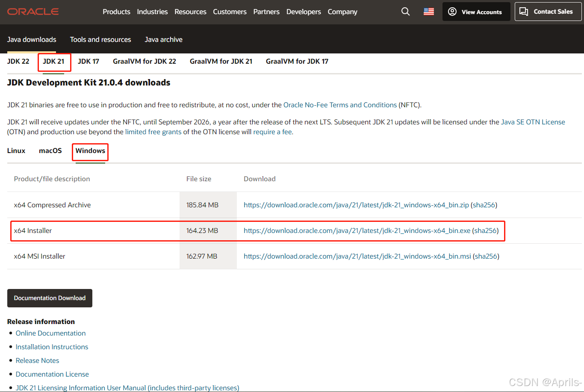This screenshot has height=392, width=584.
Task: Open the search magnifier icon
Action: (405, 12)
